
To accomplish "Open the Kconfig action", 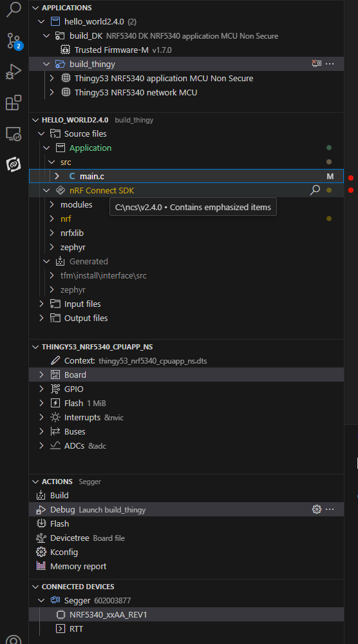I will 64,552.
